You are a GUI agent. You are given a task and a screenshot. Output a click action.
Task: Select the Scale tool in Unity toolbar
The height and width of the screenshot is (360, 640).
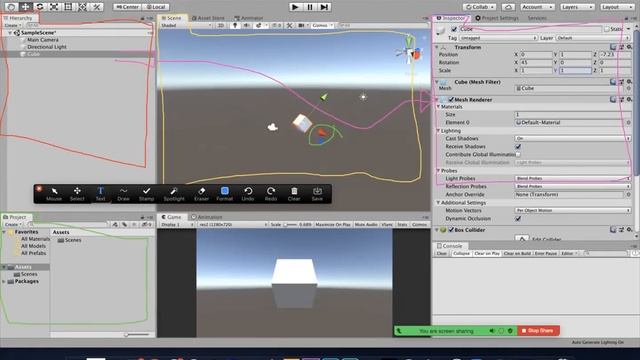[54, 7]
